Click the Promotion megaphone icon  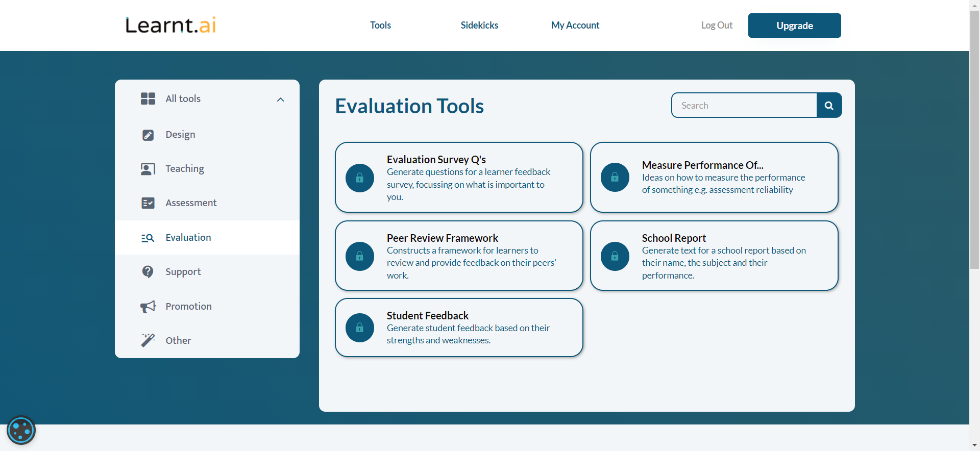[148, 307]
